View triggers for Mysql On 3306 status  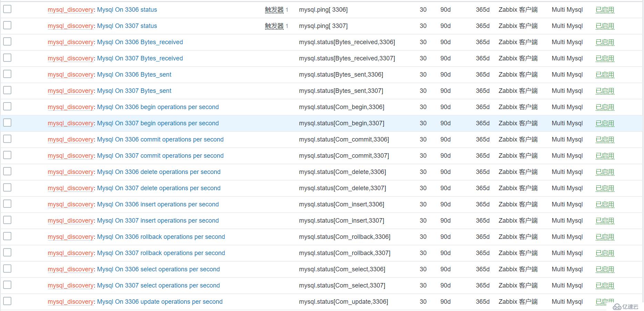274,10
